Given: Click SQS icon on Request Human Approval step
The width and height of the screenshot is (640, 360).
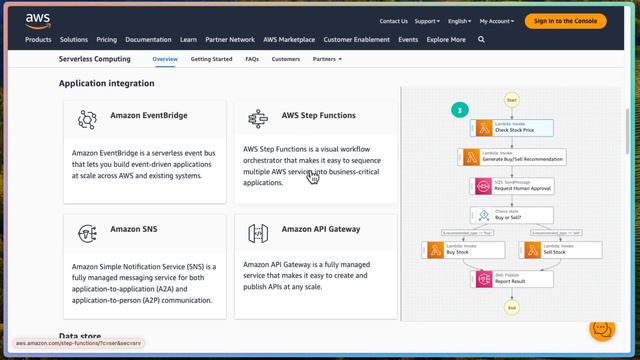Looking at the screenshot, I should 483,186.
